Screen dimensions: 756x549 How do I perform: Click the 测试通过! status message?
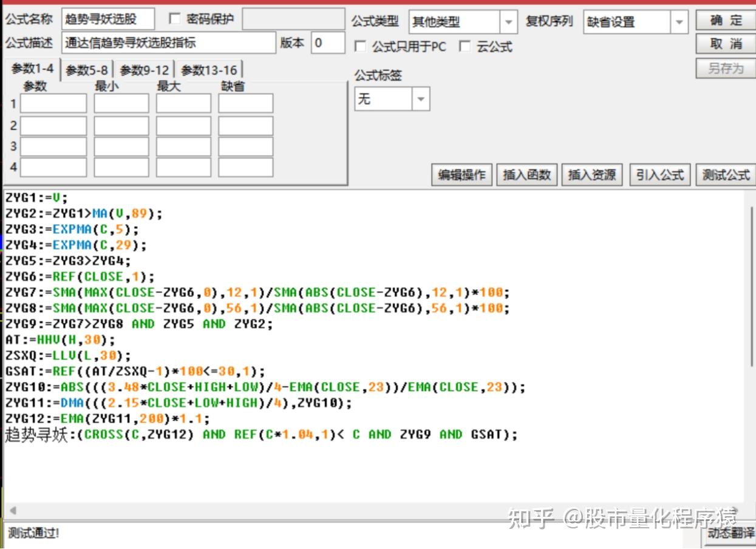pos(33,533)
